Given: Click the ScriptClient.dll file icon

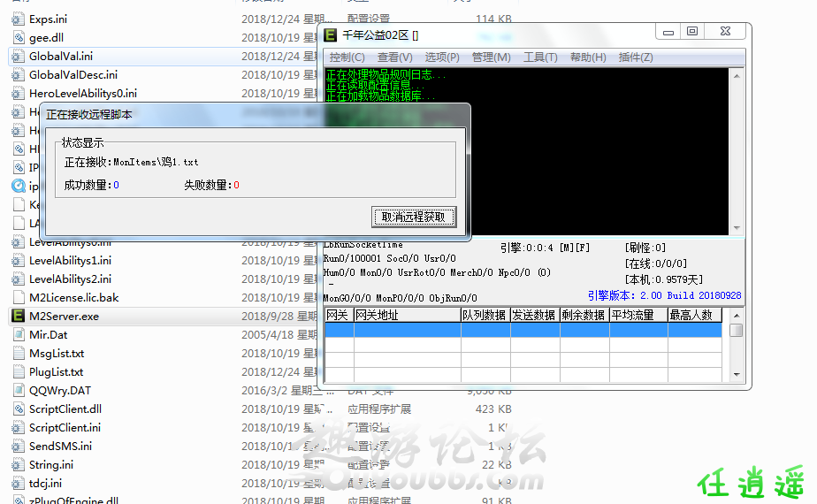Looking at the screenshot, I should 19,409.
